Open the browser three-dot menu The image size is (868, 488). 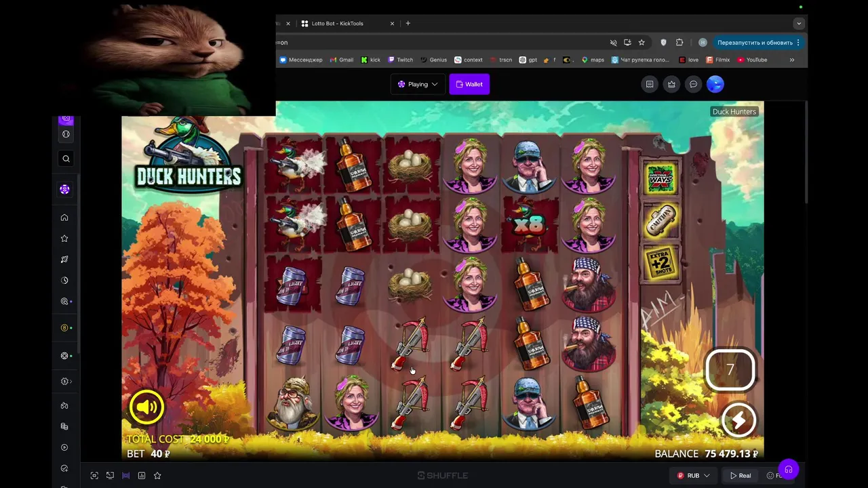[x=798, y=43]
